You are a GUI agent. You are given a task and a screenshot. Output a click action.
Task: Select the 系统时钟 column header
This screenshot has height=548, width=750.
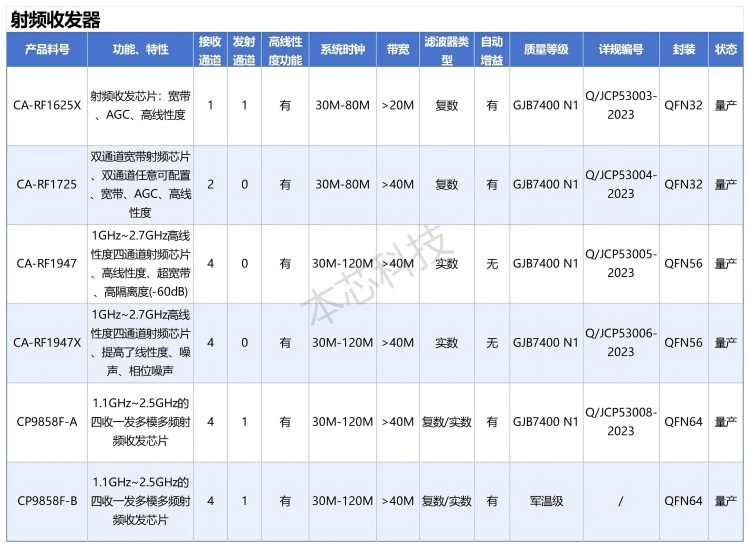[342, 49]
